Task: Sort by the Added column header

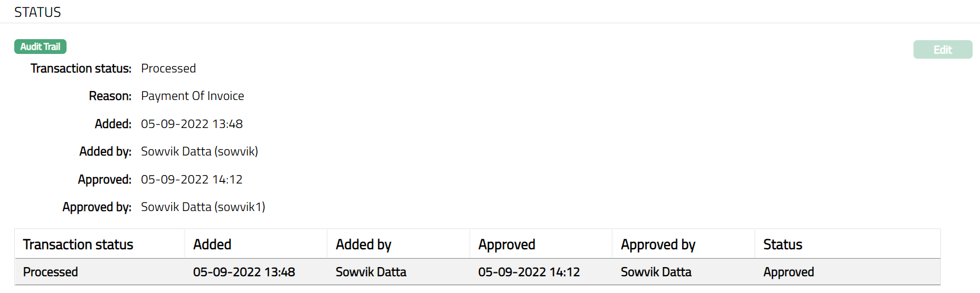Action: (212, 244)
